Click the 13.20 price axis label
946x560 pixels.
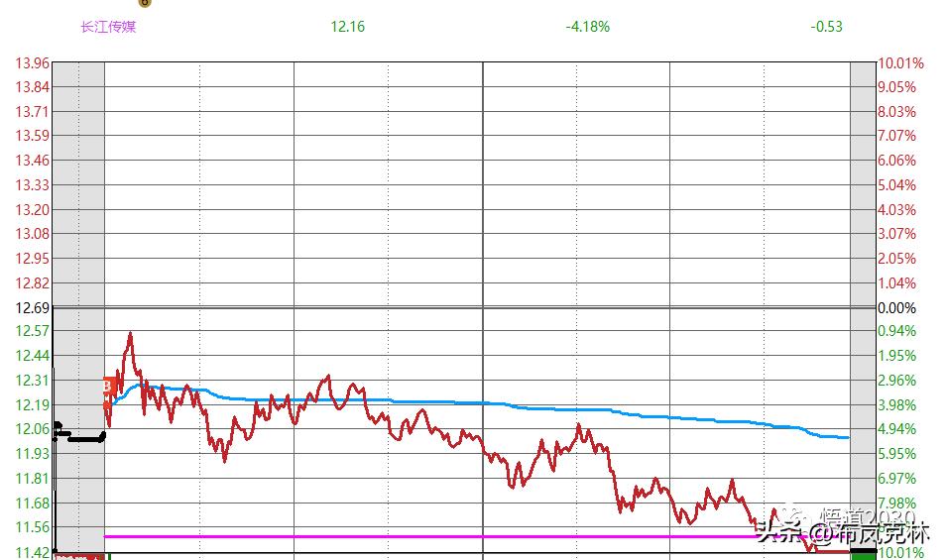point(33,210)
